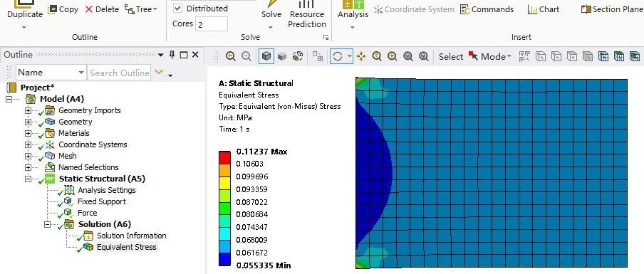Collapse the Solution (A6) node
This screenshot has height=274, width=644.
click(x=47, y=224)
